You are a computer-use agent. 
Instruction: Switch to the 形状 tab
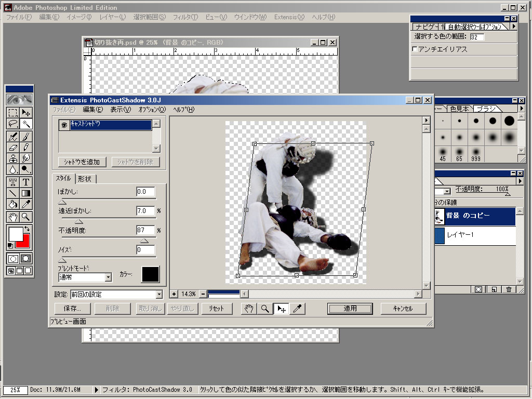[x=85, y=179]
